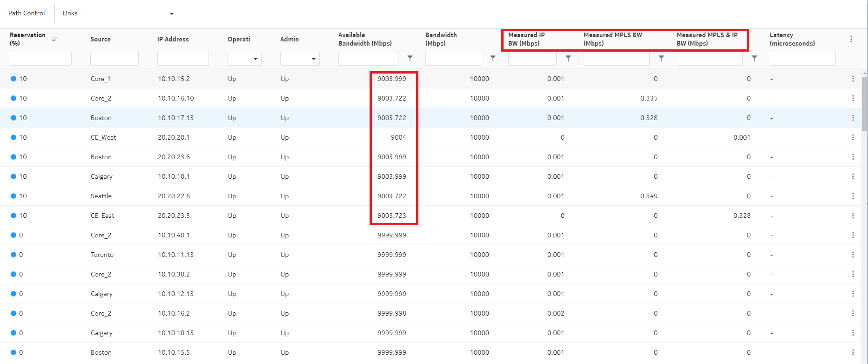This screenshot has width=868, height=364.
Task: Click the Reservation column sort icon
Action: pos(55,39)
